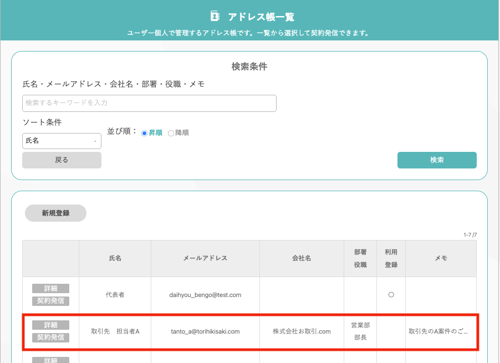Click the 新規登録 new registration button
The width and height of the screenshot is (500, 363).
pos(56,213)
